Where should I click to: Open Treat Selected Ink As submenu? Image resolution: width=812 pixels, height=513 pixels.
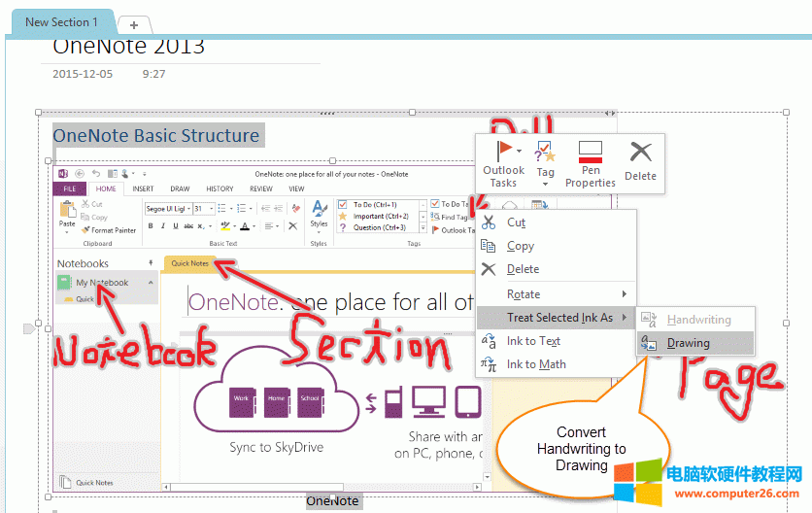click(559, 318)
